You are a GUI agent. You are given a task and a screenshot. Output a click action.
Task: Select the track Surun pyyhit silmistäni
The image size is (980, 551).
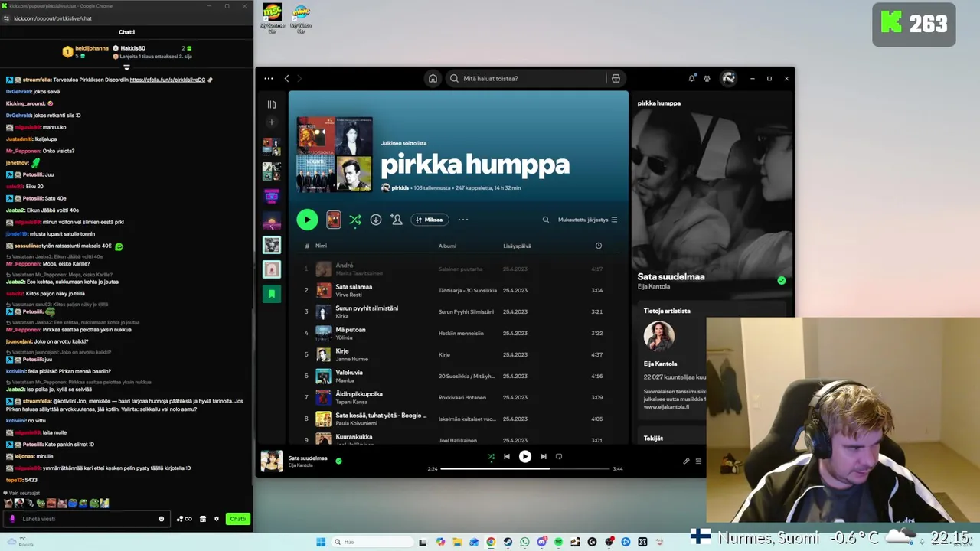pyautogui.click(x=367, y=308)
